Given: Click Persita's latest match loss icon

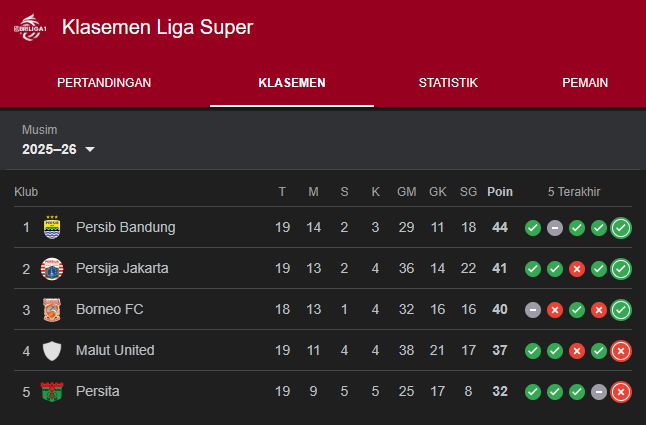Looking at the screenshot, I should click(621, 391).
